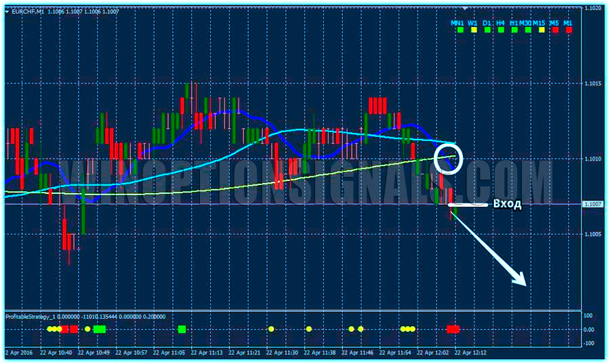Click the 22 Apr 10:40 time axis label
The image size is (610, 364).
(x=56, y=353)
